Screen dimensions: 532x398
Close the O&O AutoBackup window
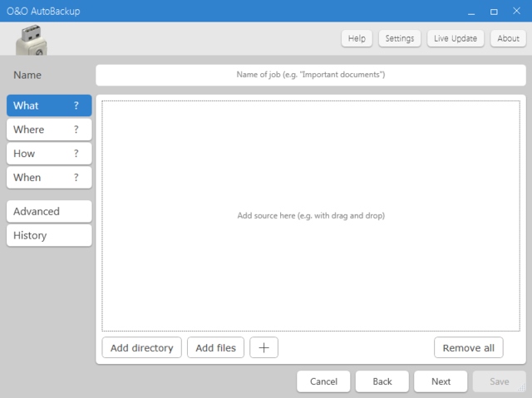coord(517,11)
